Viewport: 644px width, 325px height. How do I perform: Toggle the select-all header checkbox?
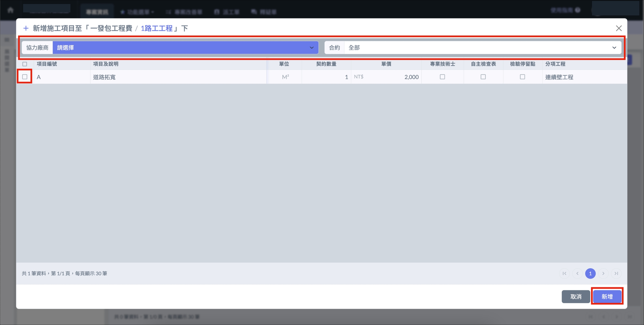(25, 64)
